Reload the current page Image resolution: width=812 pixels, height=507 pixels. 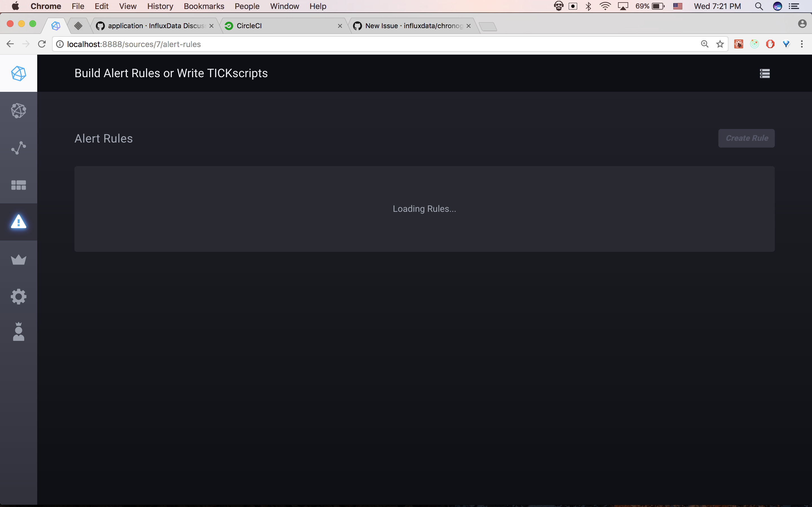pos(41,44)
